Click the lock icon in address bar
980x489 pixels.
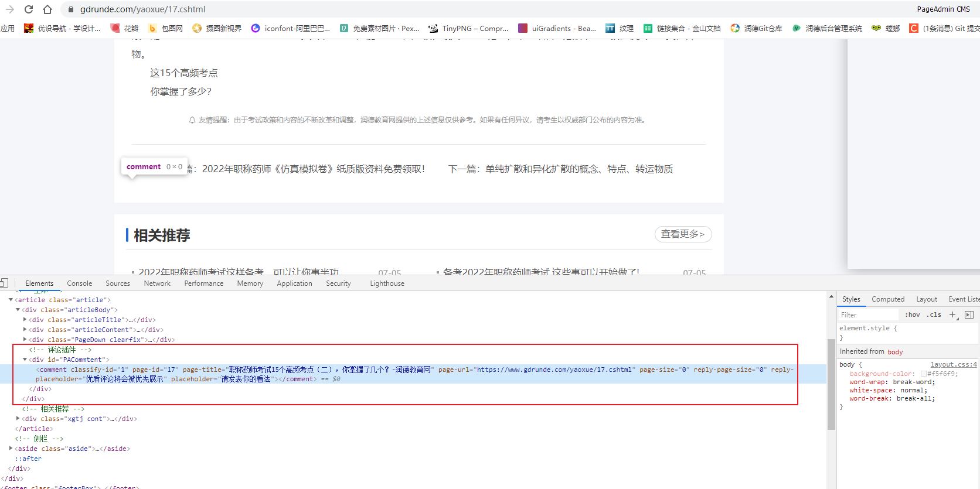(71, 9)
